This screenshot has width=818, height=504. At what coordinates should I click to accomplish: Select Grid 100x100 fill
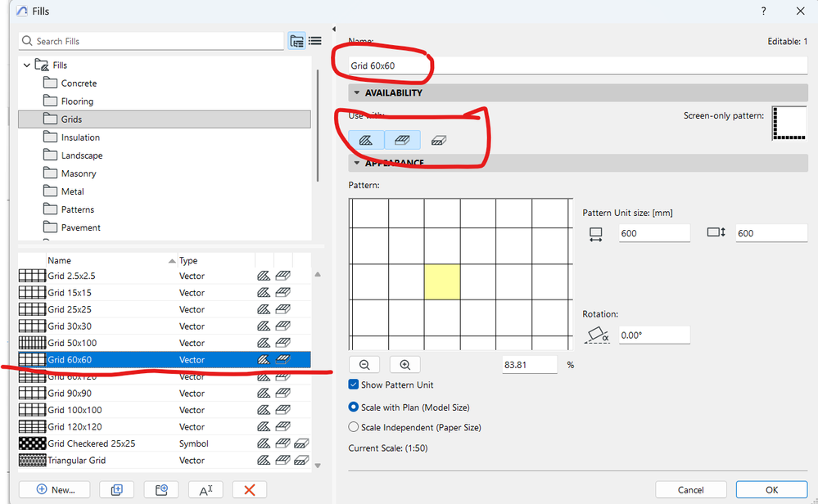click(x=165, y=410)
